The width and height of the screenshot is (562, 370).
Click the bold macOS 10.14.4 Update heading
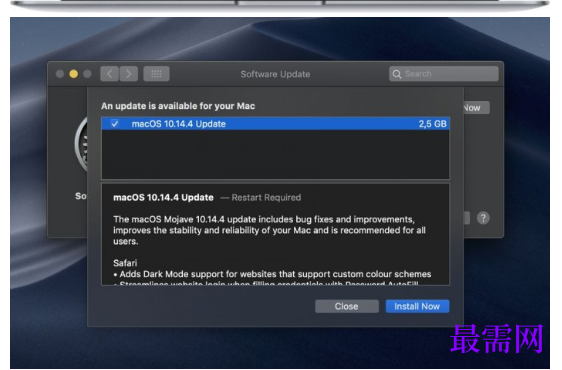click(163, 197)
